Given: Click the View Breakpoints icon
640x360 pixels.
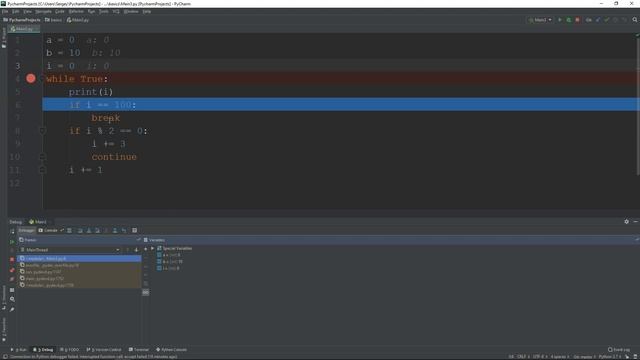Looking at the screenshot, I should 12,270.
